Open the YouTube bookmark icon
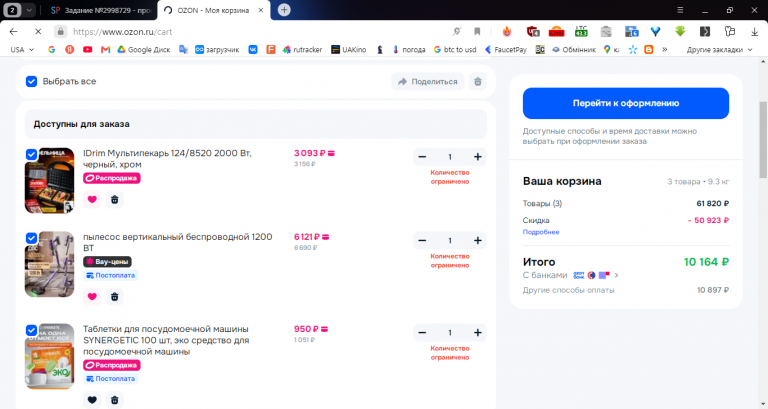The image size is (768, 409). [x=88, y=49]
